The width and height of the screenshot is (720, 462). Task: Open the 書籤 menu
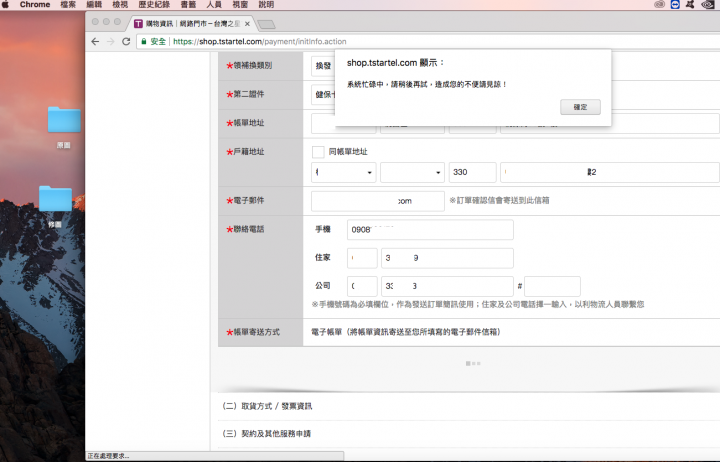(188, 5)
